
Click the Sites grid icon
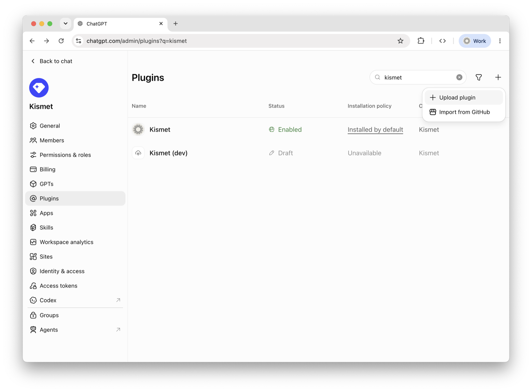pos(33,257)
